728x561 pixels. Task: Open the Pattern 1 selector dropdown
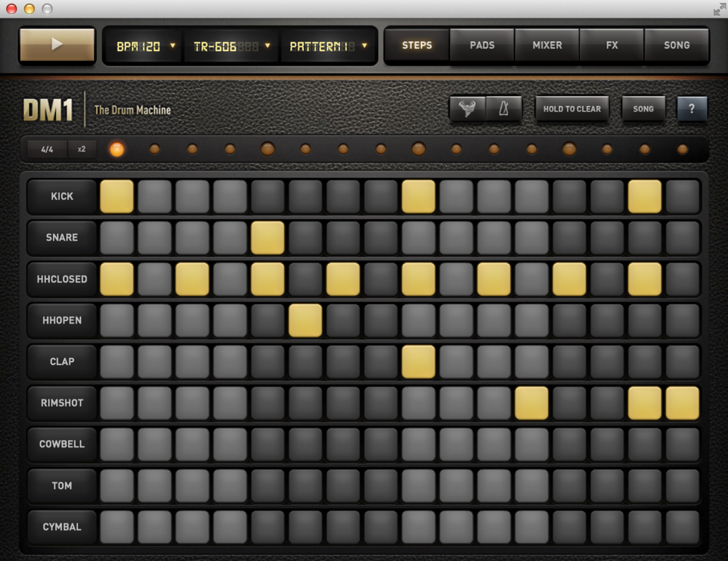(x=328, y=46)
